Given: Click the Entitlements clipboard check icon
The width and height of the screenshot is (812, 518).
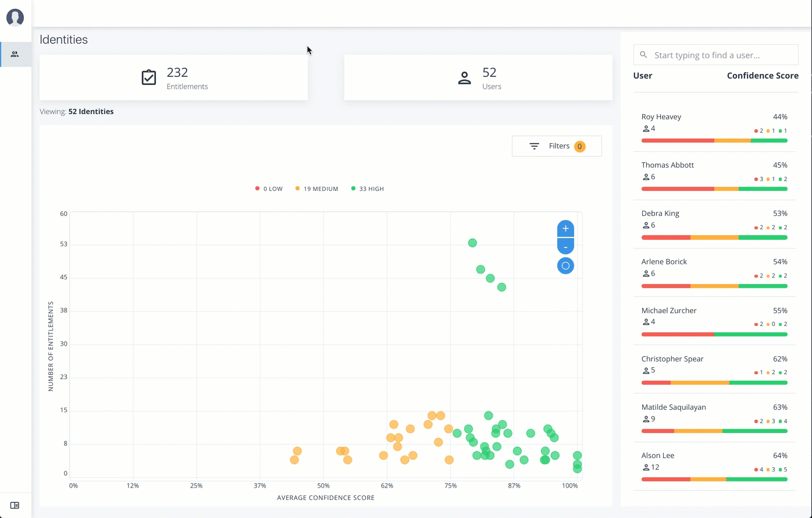Looking at the screenshot, I should (x=149, y=77).
